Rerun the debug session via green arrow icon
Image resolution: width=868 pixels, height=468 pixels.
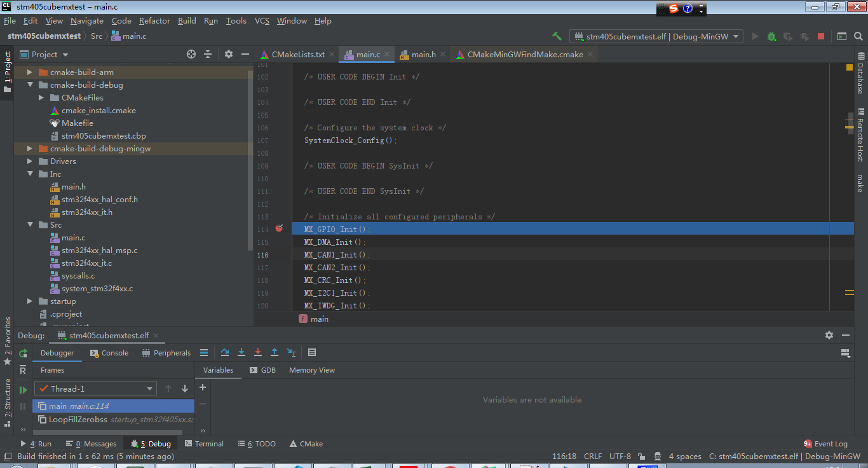[22, 354]
